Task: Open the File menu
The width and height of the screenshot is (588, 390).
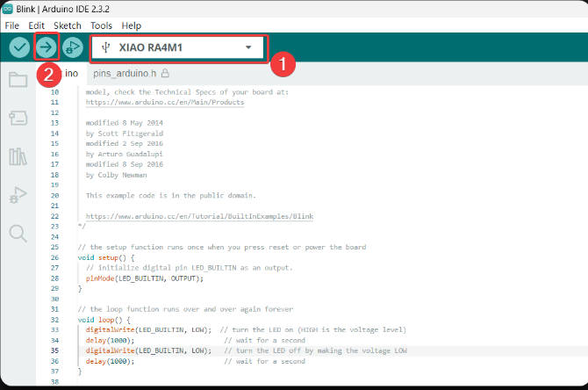Action: coord(12,25)
